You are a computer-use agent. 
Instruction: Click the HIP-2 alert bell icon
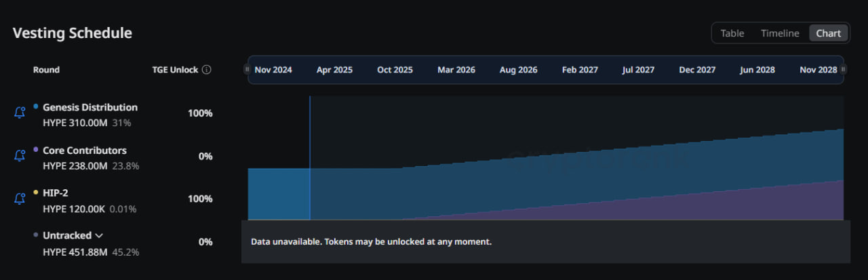pos(20,199)
